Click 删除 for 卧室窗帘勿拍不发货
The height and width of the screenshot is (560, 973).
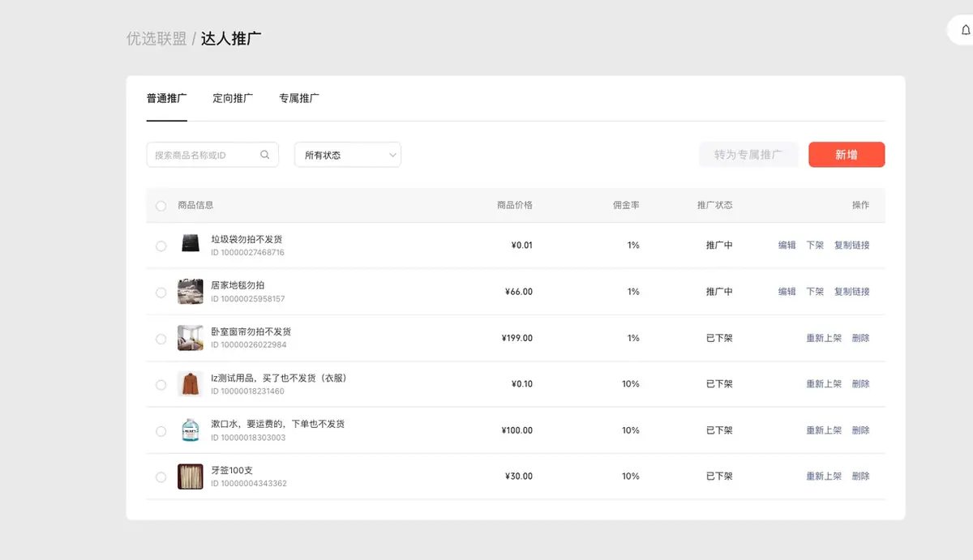pyautogui.click(x=861, y=338)
